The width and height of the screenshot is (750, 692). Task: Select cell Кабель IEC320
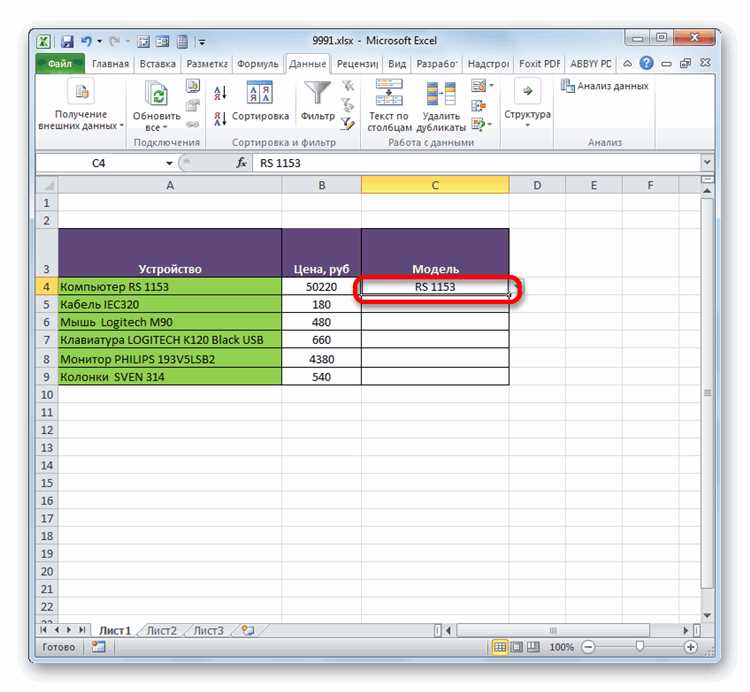170,305
